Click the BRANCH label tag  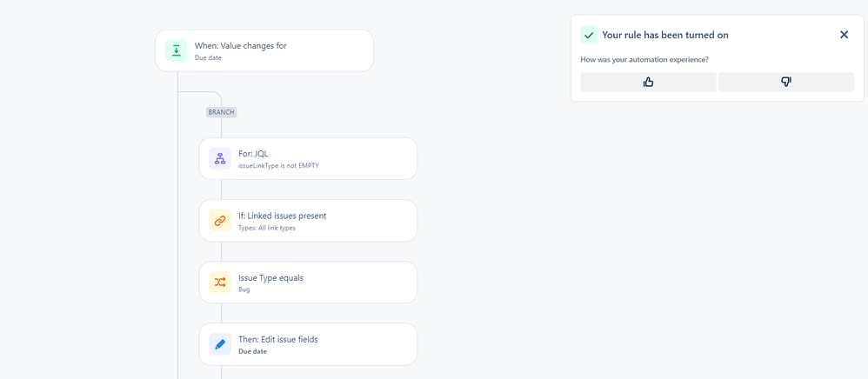[222, 112]
